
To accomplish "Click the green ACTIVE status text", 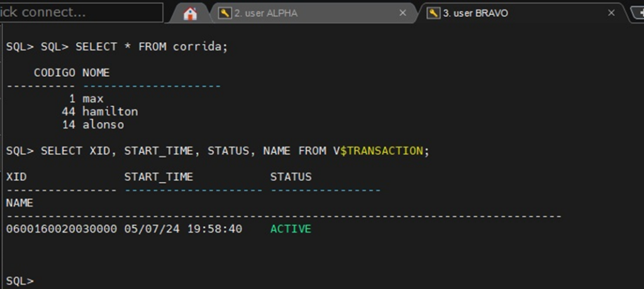I will click(291, 229).
